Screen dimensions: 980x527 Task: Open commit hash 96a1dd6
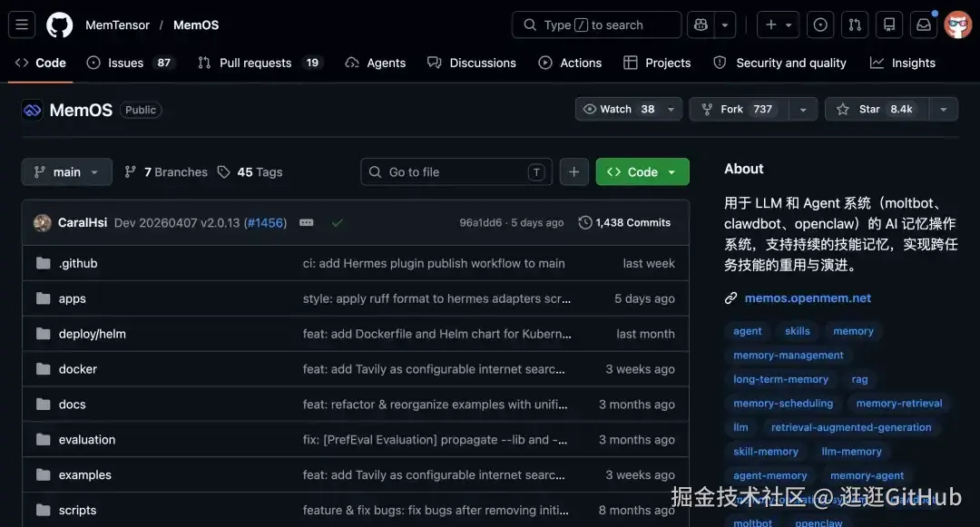point(481,223)
